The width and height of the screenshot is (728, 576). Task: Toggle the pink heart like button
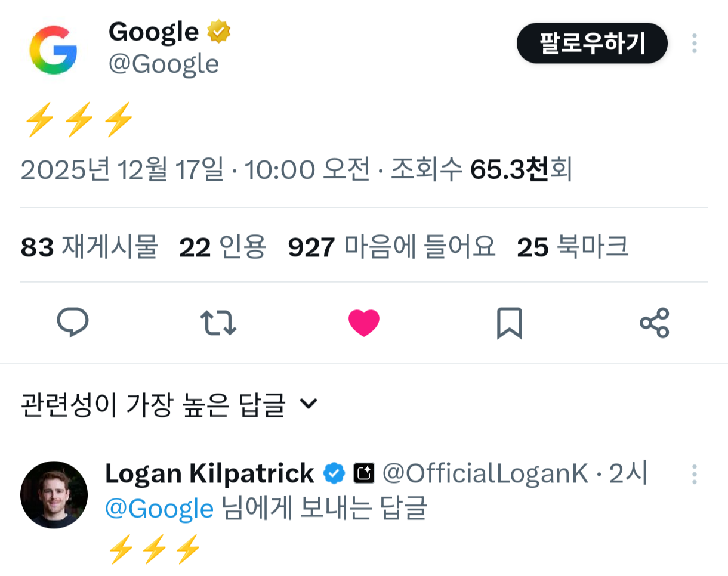point(364,323)
